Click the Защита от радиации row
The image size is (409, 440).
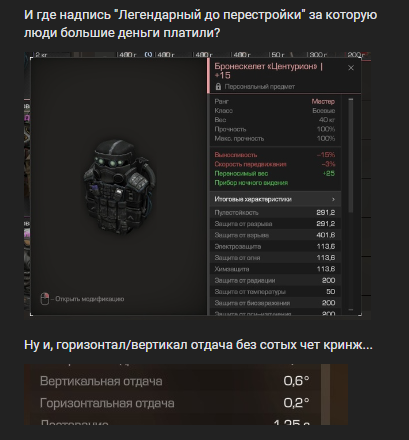(x=275, y=280)
